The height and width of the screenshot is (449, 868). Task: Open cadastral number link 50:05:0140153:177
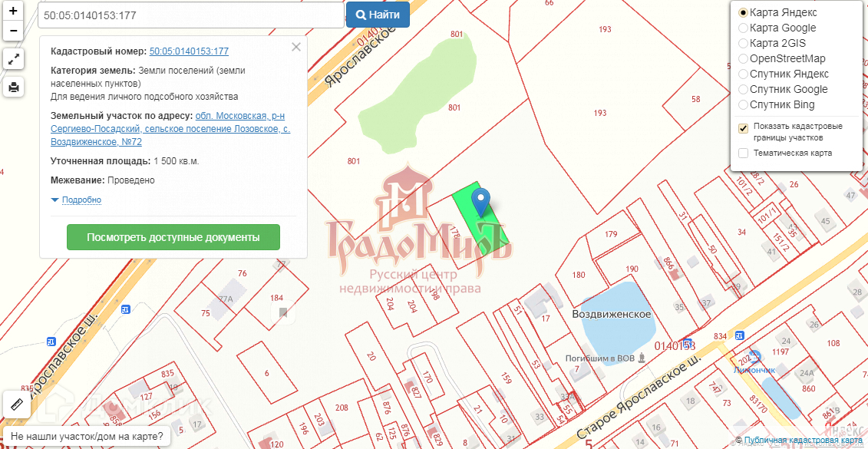pyautogui.click(x=190, y=51)
